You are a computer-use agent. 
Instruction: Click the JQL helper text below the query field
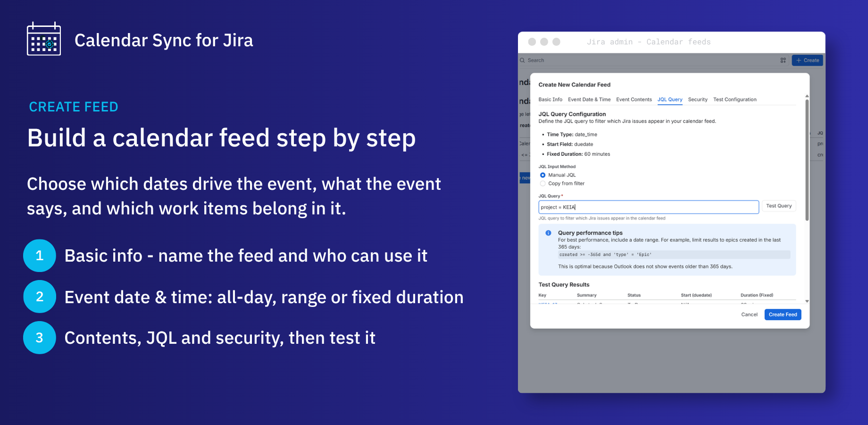pos(601,218)
